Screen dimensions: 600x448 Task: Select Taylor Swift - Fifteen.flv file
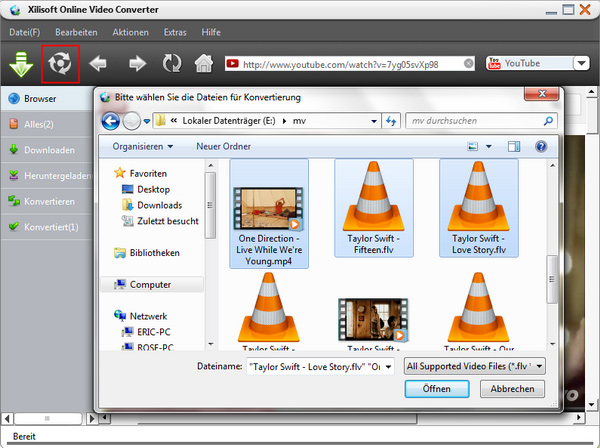374,208
